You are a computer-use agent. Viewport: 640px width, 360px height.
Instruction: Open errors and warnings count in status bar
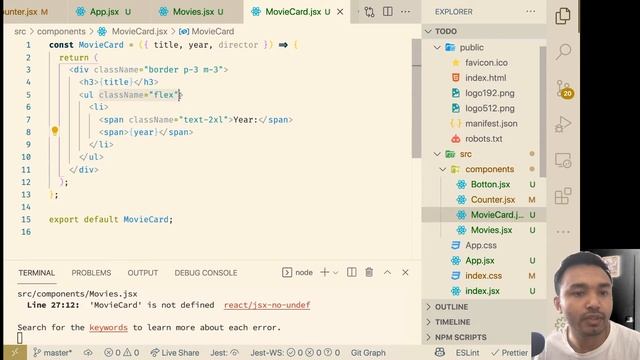click(122, 353)
